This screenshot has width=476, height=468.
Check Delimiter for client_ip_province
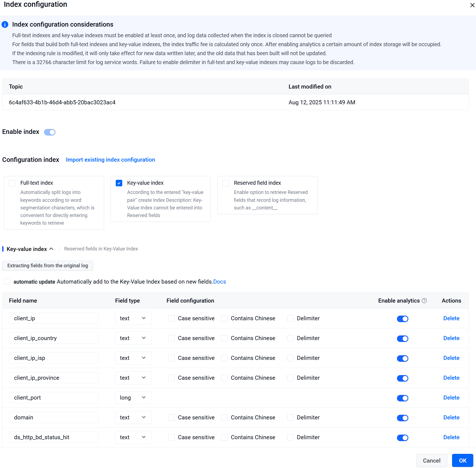point(290,378)
